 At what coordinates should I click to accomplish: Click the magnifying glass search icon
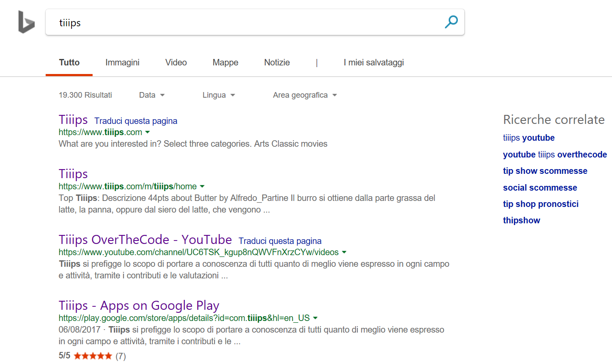click(x=451, y=22)
